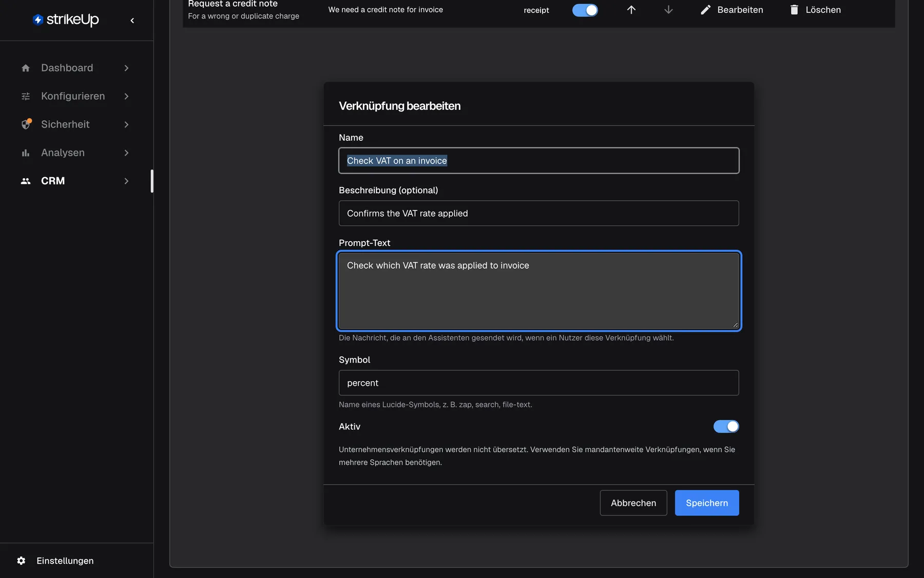Click the strikeUp logo
Viewport: 924px width, 578px height.
[66, 20]
